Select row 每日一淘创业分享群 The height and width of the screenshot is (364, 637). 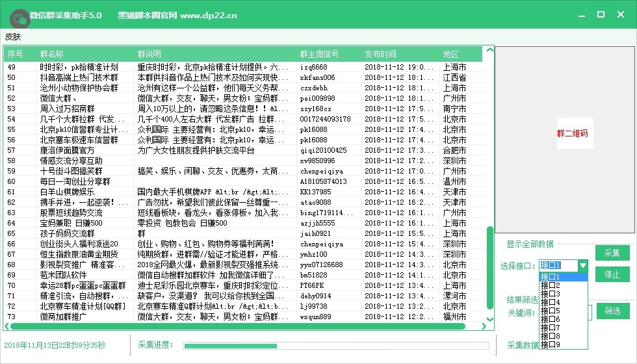point(246,181)
